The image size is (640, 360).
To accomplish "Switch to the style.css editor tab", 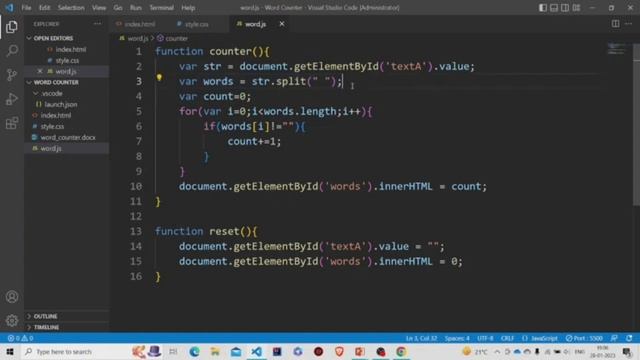I will (x=196, y=24).
